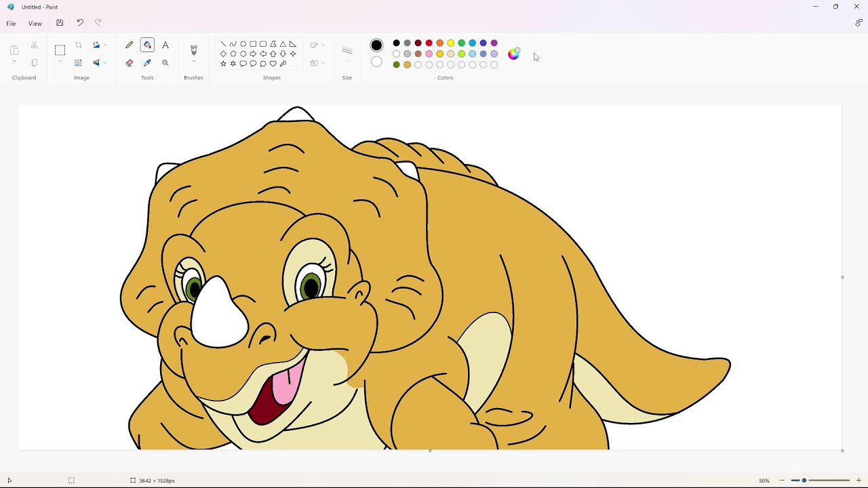
Task: Choose the Curve shape
Action: [x=233, y=44]
